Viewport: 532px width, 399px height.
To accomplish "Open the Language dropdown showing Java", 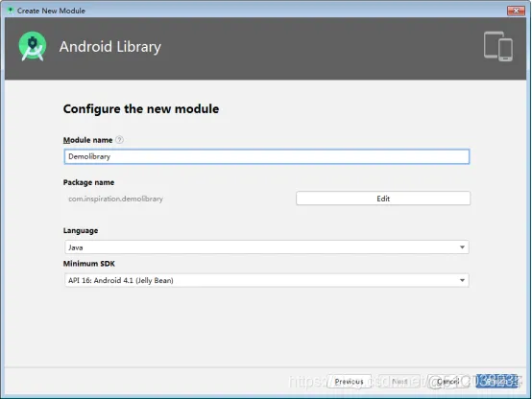I will pyautogui.click(x=267, y=247).
